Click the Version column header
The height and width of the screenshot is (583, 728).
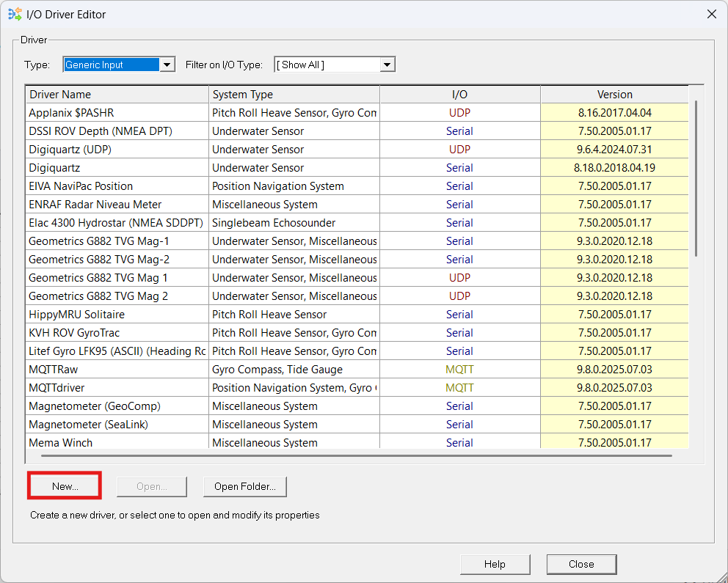(x=614, y=95)
